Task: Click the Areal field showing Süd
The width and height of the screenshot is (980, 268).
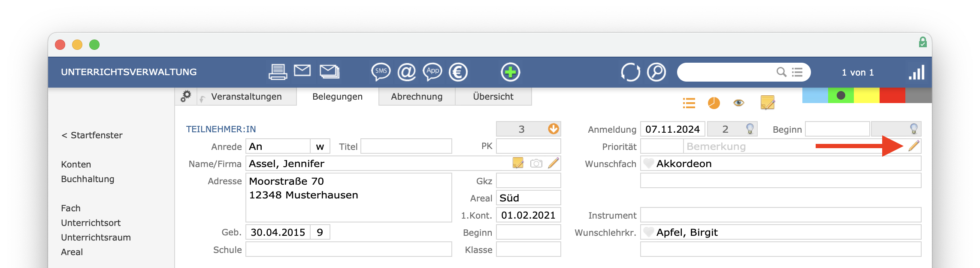Action: (x=529, y=198)
